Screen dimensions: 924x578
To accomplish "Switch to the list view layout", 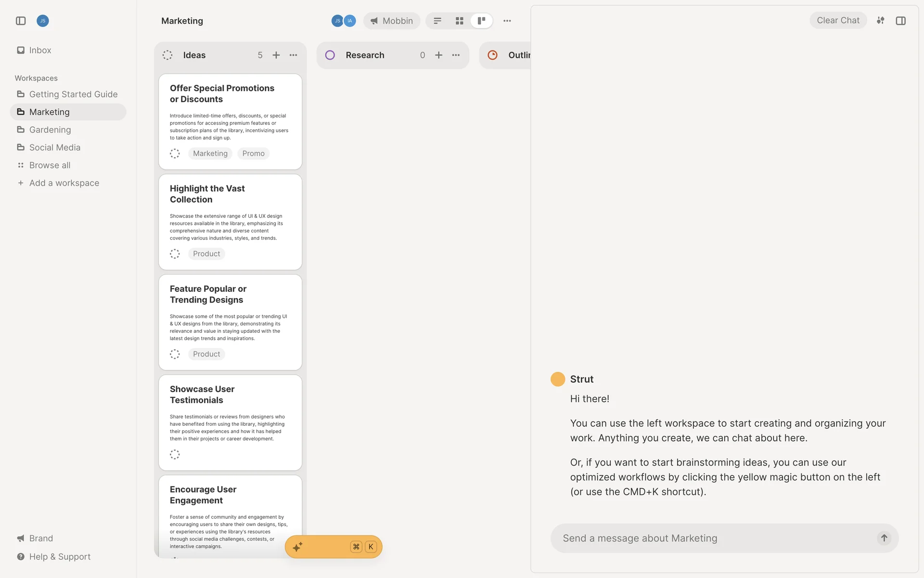I will [437, 21].
